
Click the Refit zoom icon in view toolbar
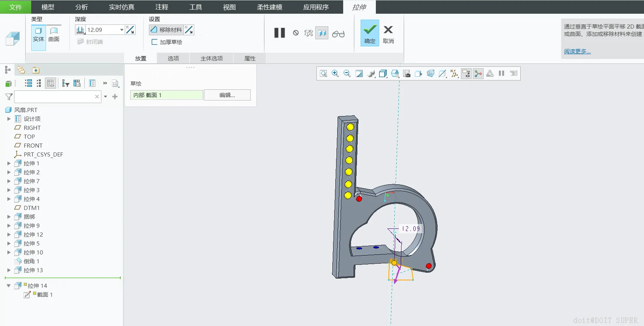(x=323, y=73)
